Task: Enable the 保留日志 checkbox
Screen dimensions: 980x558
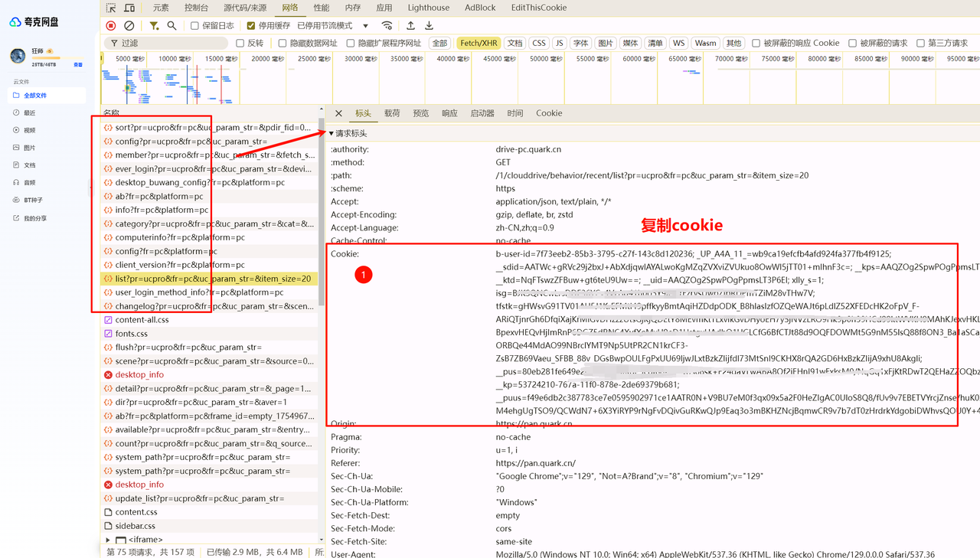Action: 195,26
